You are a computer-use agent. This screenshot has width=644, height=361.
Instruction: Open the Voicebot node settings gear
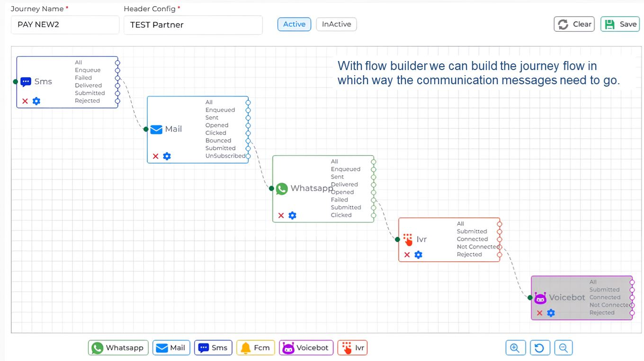551,313
